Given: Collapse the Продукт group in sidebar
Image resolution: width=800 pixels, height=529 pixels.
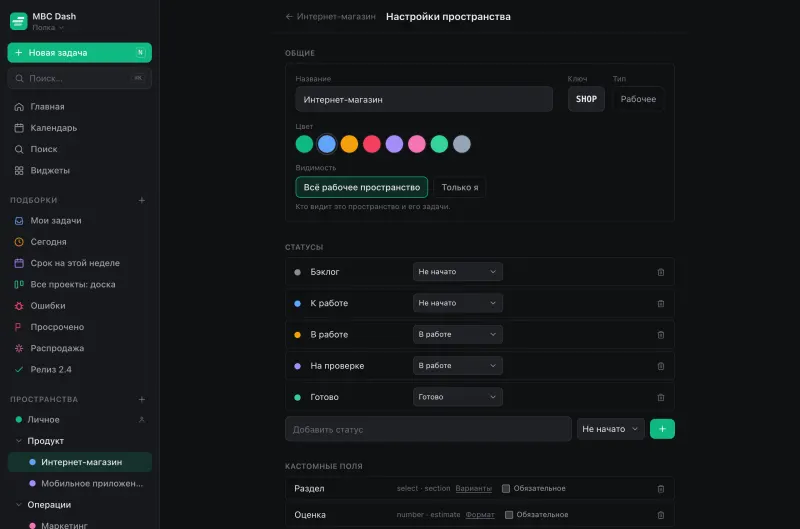Looking at the screenshot, I should pyautogui.click(x=19, y=441).
